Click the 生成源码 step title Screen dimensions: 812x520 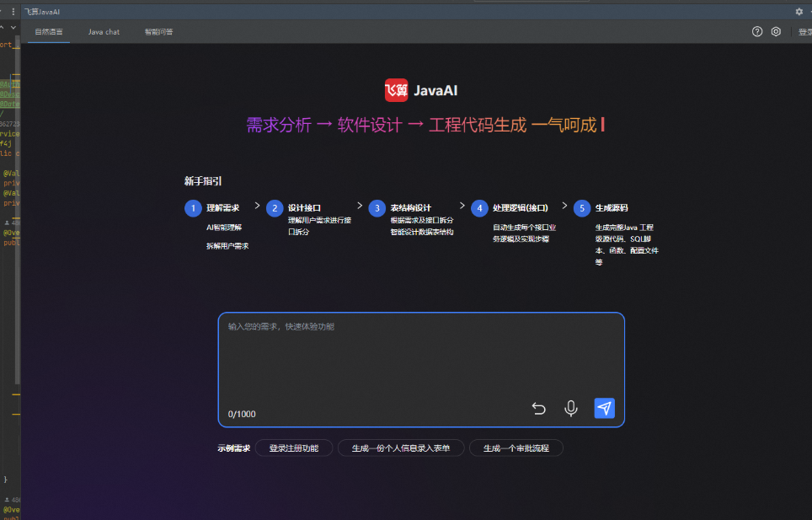(612, 208)
